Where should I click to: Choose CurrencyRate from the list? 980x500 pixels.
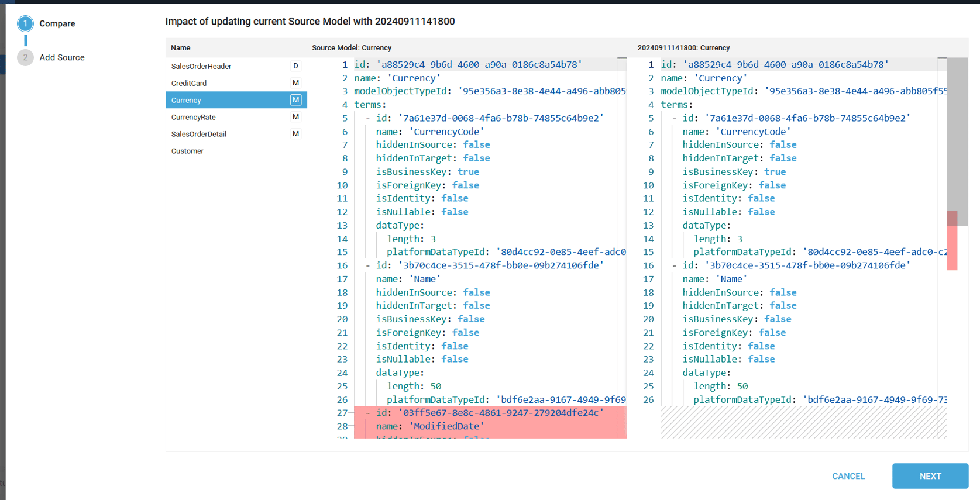point(236,117)
